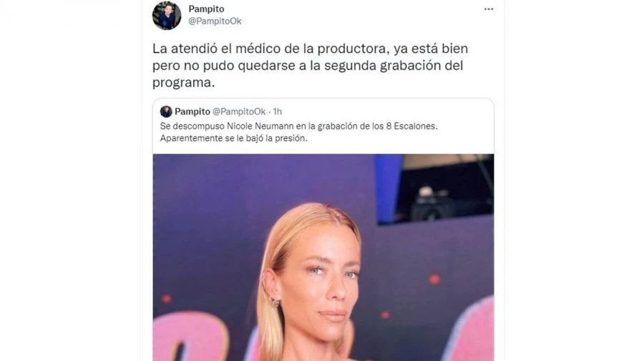644x361 pixels.
Task: Click the line 'Aparentemente se le bajó la presión'
Action: (x=234, y=138)
